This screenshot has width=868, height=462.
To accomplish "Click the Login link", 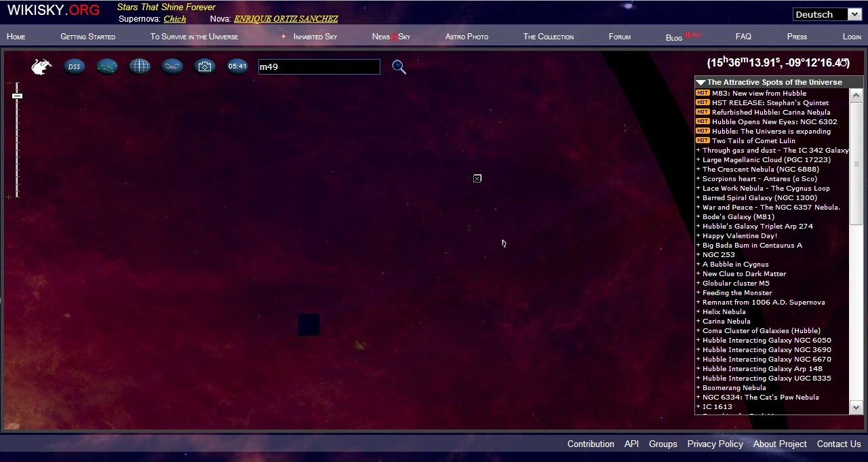I will point(852,37).
